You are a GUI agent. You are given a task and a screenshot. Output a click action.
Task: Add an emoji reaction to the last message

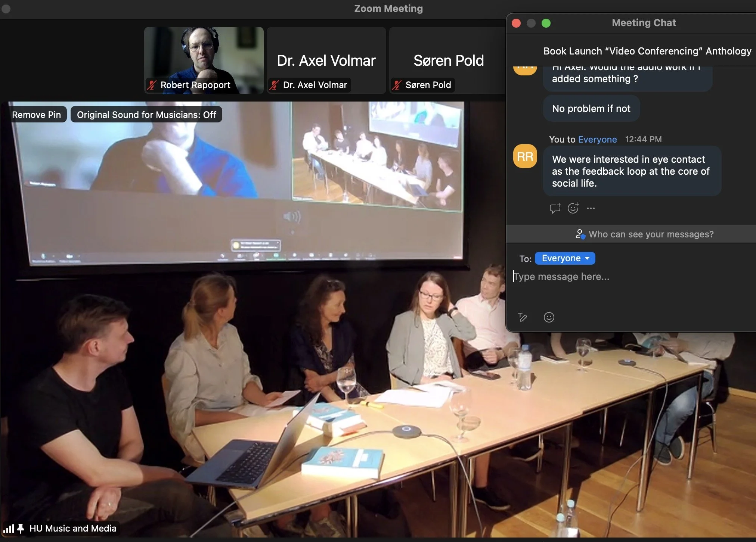(573, 208)
